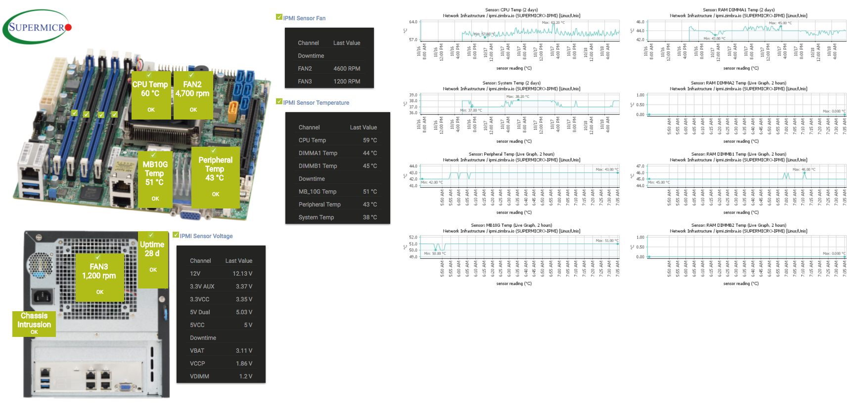This screenshot has width=868, height=412.
Task: Open the CPU Temp (2 days) graph
Action: [511, 39]
